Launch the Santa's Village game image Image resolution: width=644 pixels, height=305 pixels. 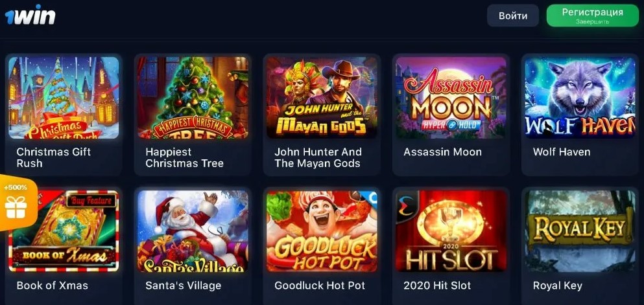[193, 231]
